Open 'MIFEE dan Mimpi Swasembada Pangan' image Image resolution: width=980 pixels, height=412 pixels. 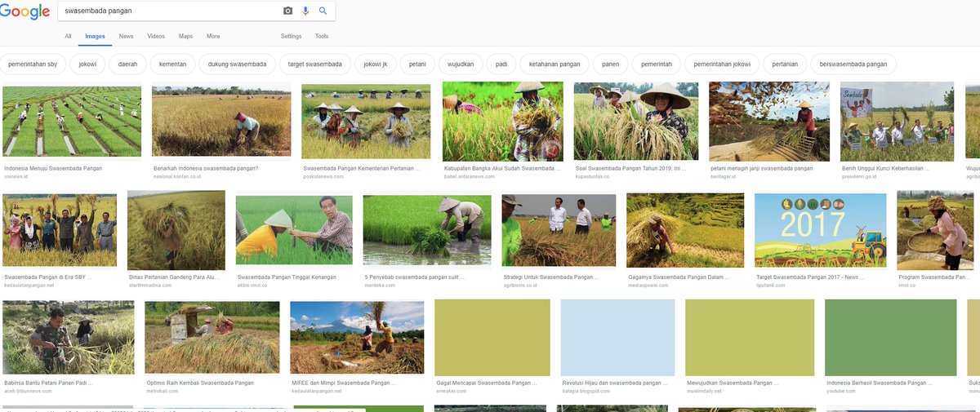tap(357, 338)
